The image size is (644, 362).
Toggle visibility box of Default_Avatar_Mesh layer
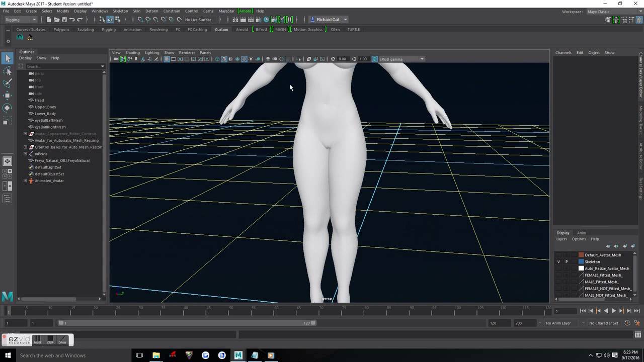click(x=558, y=255)
